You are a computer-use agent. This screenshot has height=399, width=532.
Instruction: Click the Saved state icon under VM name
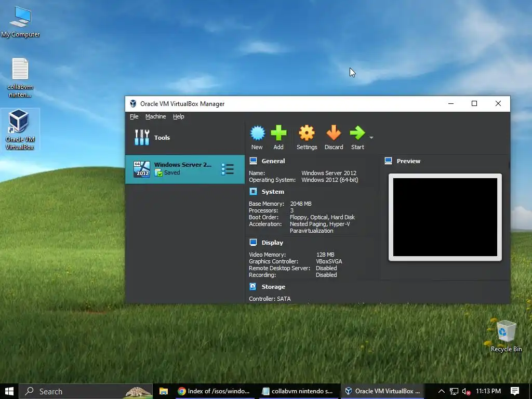[158, 172]
